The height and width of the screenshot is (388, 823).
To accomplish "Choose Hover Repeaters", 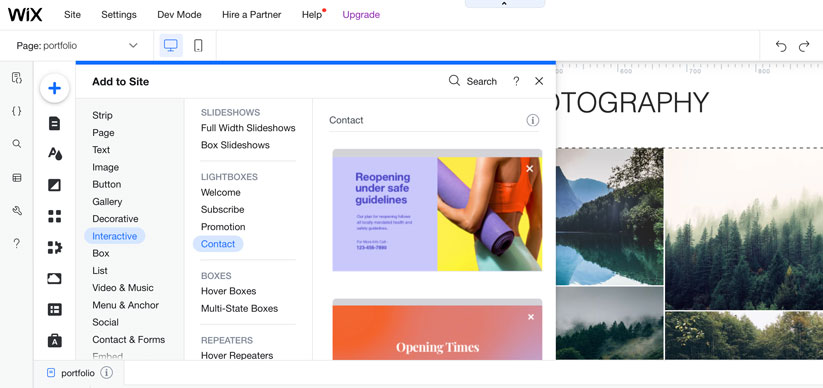I will tap(237, 355).
